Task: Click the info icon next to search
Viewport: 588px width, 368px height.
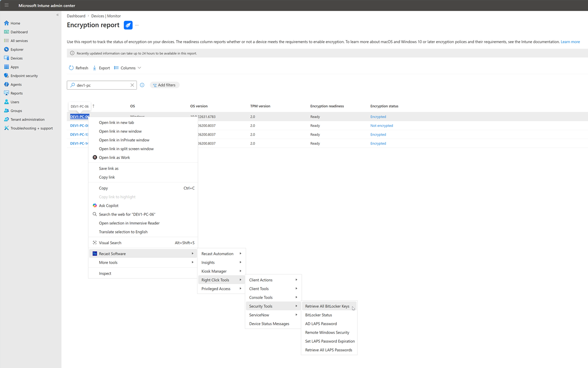Action: click(142, 85)
